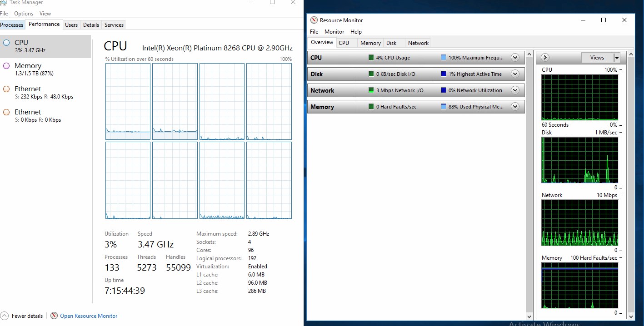
Task: Open the View menu in Task Manager
Action: coord(45,14)
